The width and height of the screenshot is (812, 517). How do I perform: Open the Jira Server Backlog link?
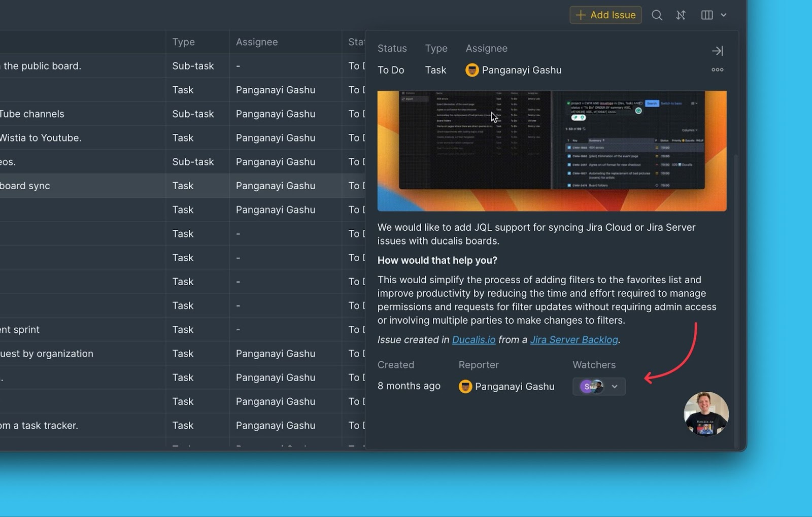(x=574, y=340)
